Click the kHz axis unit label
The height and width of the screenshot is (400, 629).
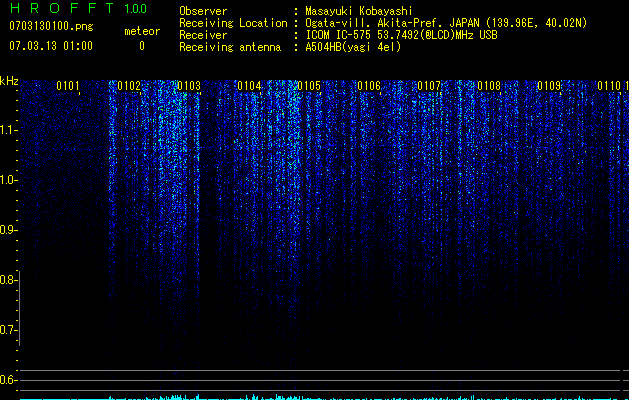pos(9,81)
